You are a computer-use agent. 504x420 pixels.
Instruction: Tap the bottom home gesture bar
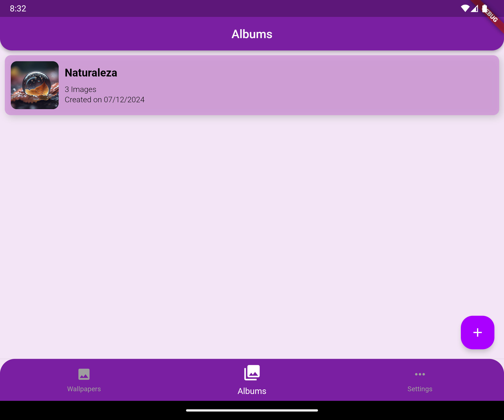[252, 410]
